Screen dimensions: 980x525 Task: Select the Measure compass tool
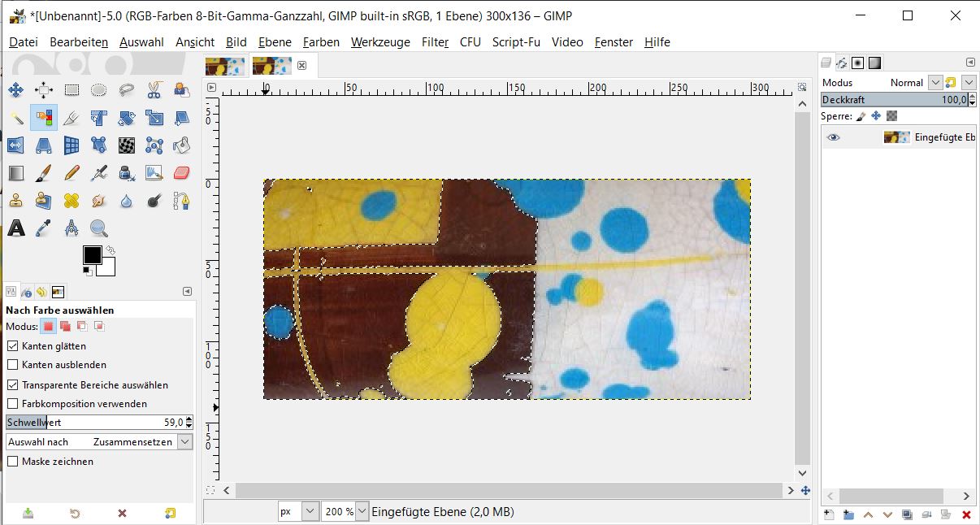(72, 228)
